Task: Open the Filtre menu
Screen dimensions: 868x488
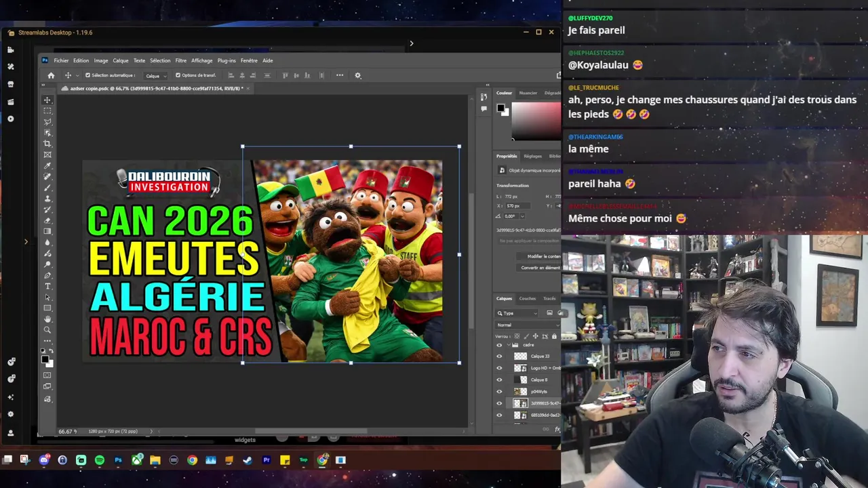Action: (x=181, y=60)
